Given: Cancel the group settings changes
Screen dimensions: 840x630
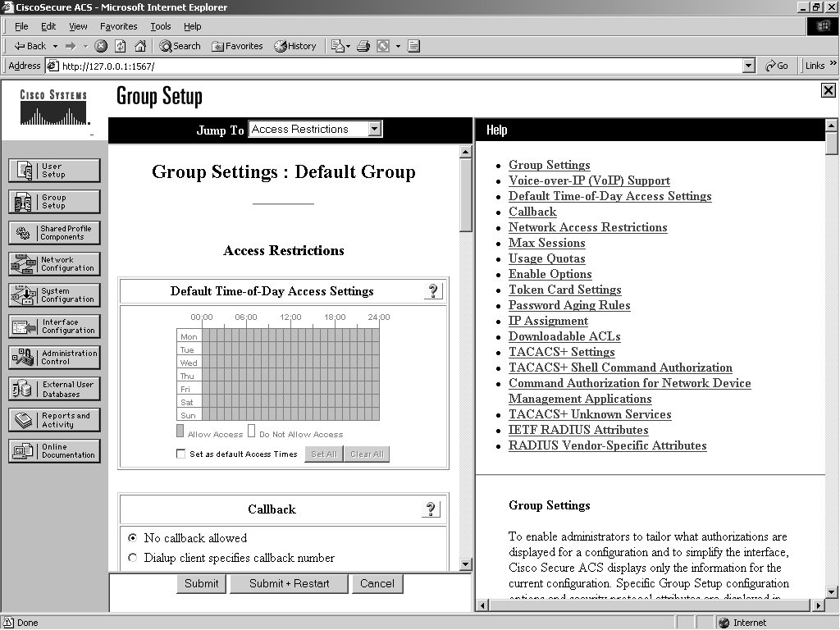Looking at the screenshot, I should pos(377,583).
